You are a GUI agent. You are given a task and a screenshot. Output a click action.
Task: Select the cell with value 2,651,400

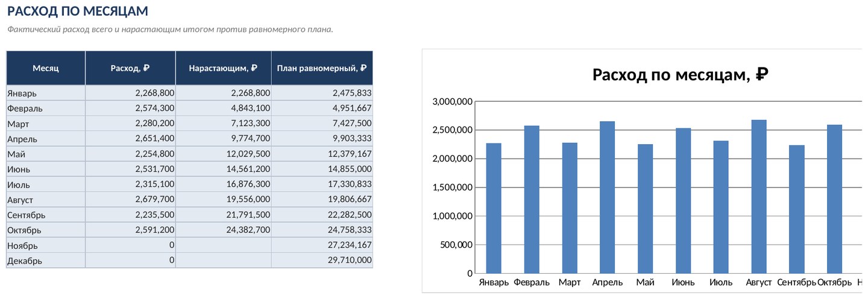click(x=130, y=139)
